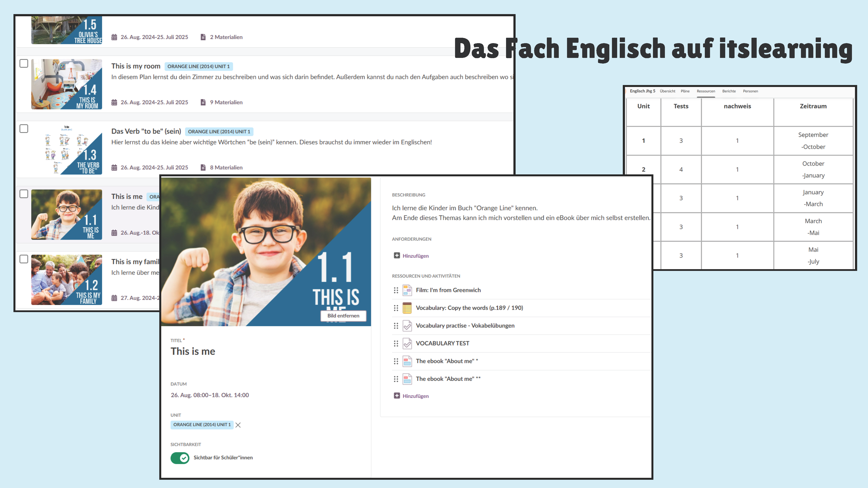868x488 pixels.
Task: Remove the ORANGE LINE (2014) UNIT 1 tag
Action: (238, 425)
